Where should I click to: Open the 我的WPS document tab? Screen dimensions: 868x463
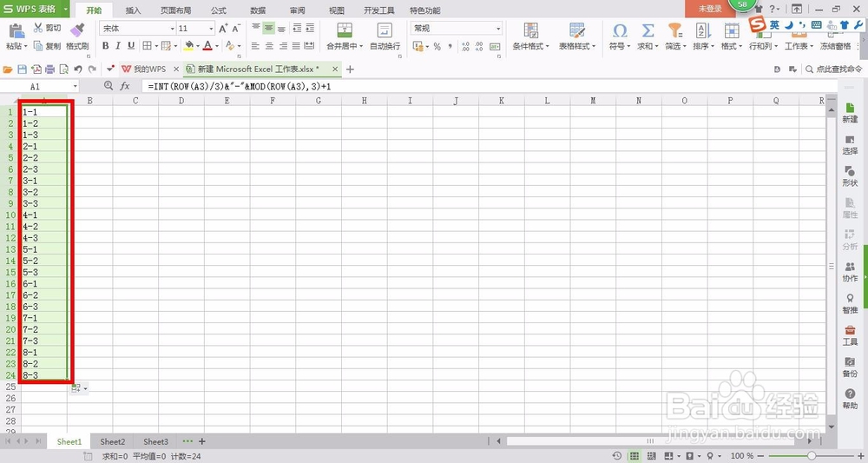149,69
